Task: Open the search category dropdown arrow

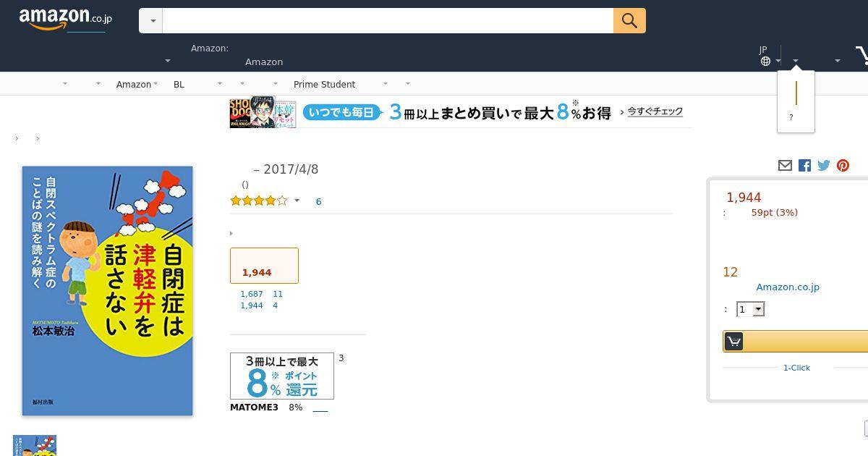Action: 152,21
